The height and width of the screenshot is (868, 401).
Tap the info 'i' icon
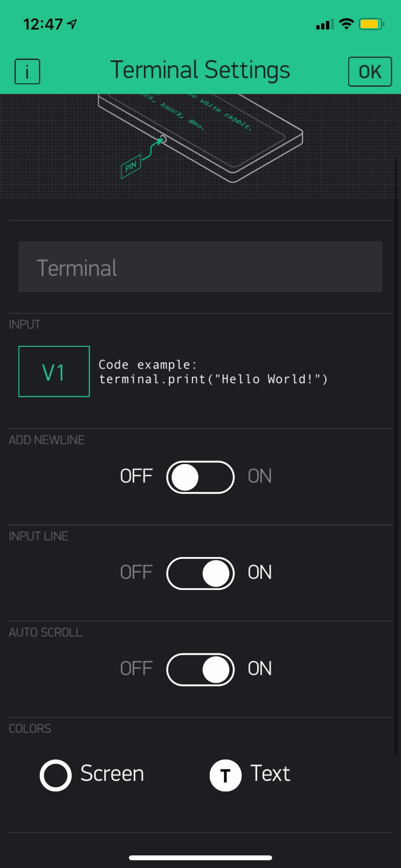tap(27, 72)
